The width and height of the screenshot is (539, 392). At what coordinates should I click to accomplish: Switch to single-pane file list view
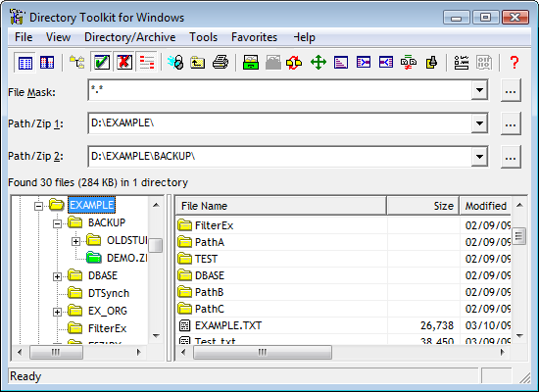25,63
